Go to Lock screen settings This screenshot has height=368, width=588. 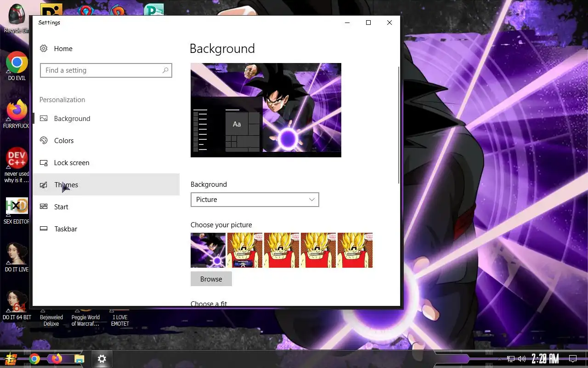click(x=106, y=162)
